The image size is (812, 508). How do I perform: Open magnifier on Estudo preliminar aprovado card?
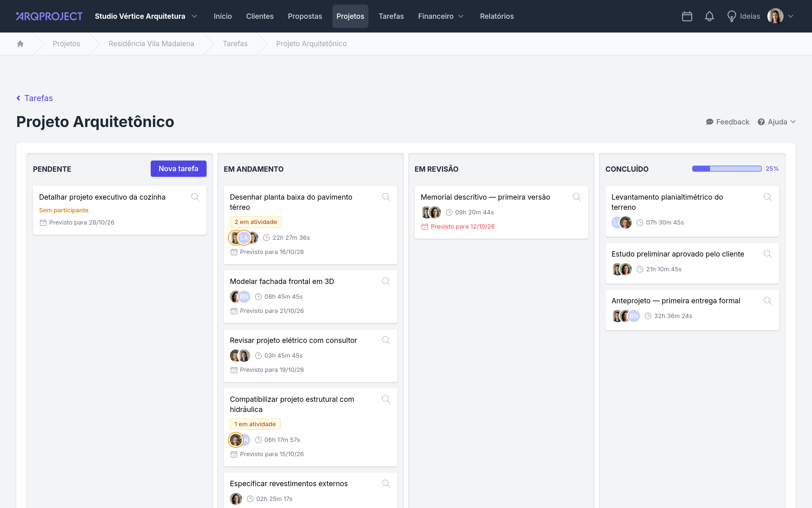(768, 254)
